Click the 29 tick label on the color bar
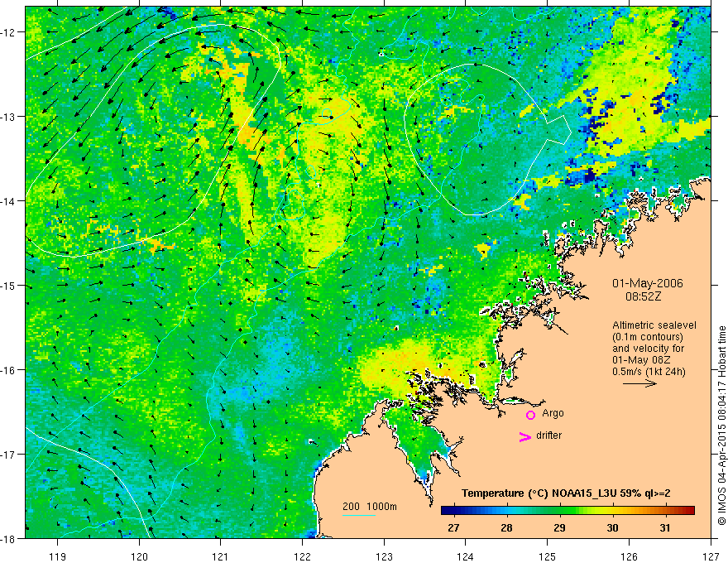 (559, 527)
